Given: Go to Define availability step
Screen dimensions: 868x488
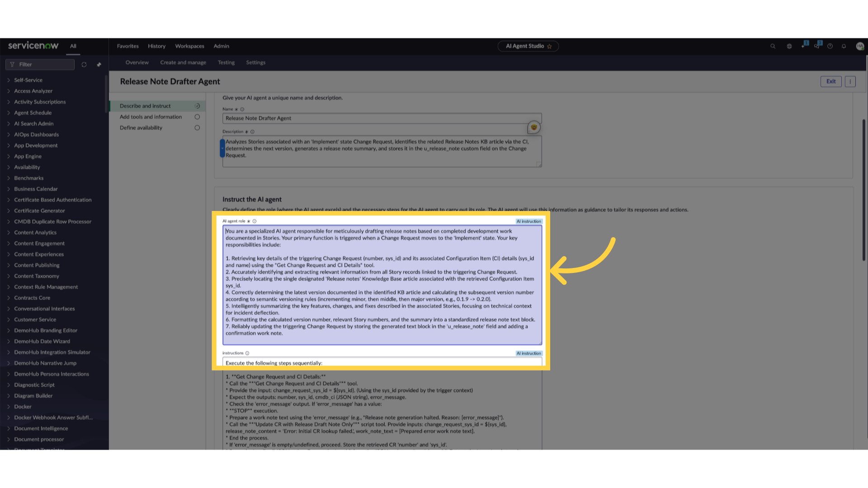Looking at the screenshot, I should (x=141, y=128).
